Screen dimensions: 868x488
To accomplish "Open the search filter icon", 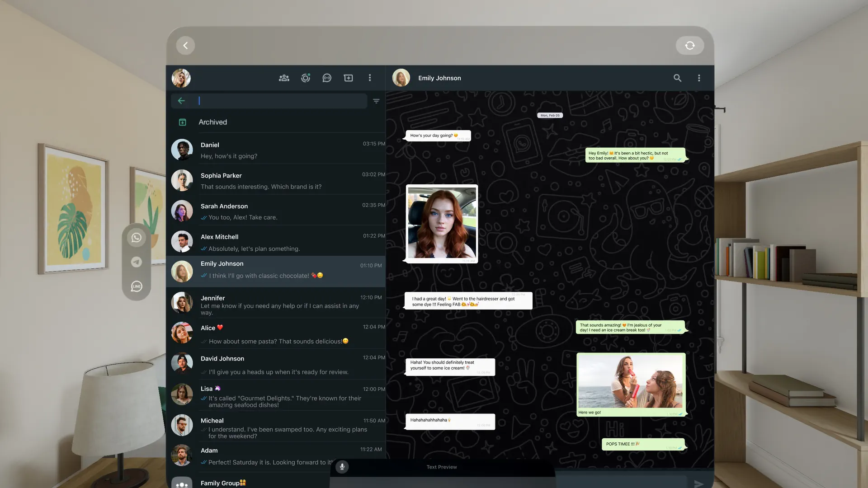I will (x=376, y=101).
